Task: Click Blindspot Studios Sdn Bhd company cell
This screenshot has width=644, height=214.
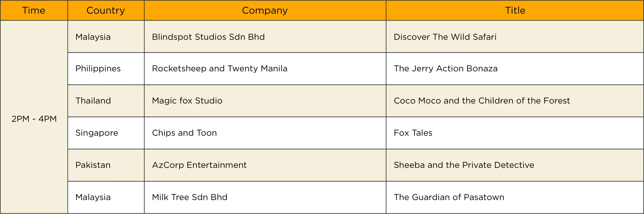Action: [208, 37]
